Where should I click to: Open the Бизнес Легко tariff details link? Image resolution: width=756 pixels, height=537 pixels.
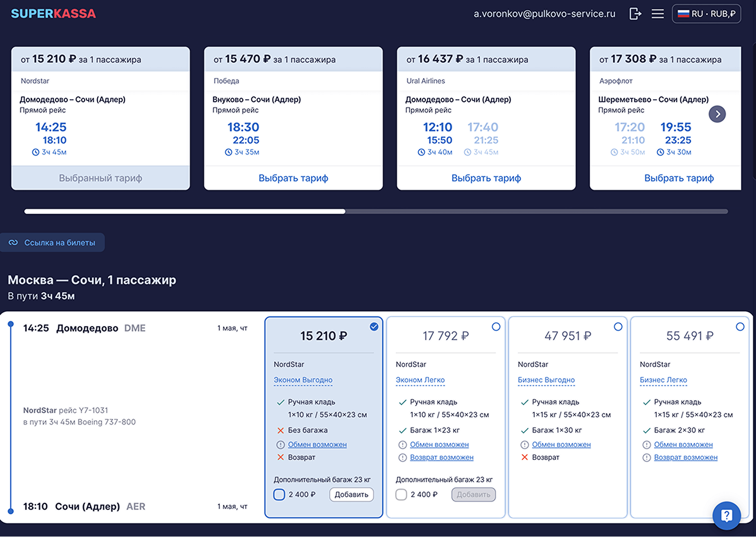pyautogui.click(x=663, y=380)
